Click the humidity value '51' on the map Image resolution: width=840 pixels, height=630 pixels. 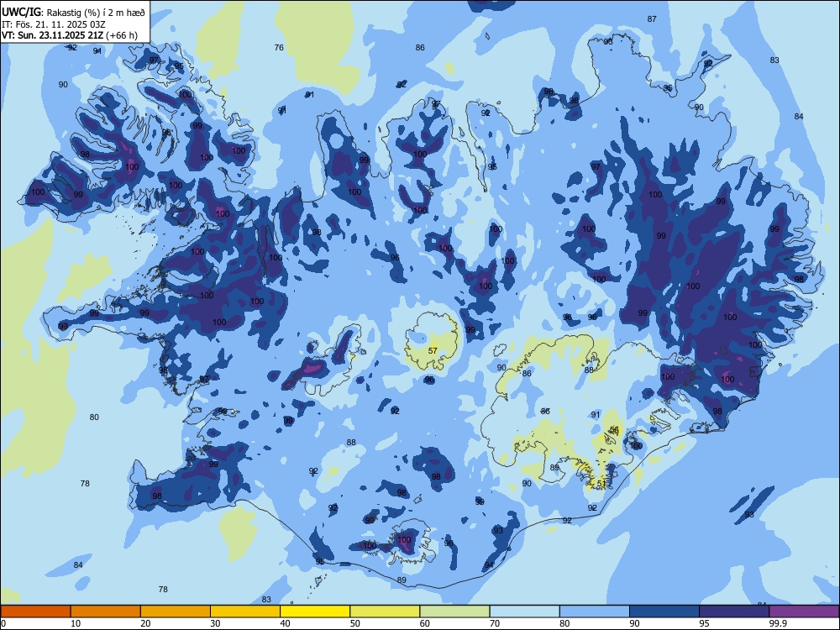(x=601, y=483)
